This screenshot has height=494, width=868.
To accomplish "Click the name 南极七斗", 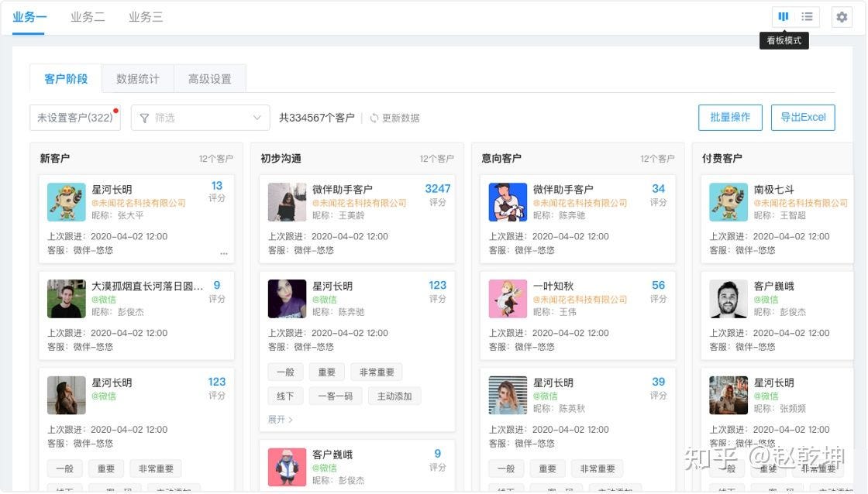I will pos(774,189).
